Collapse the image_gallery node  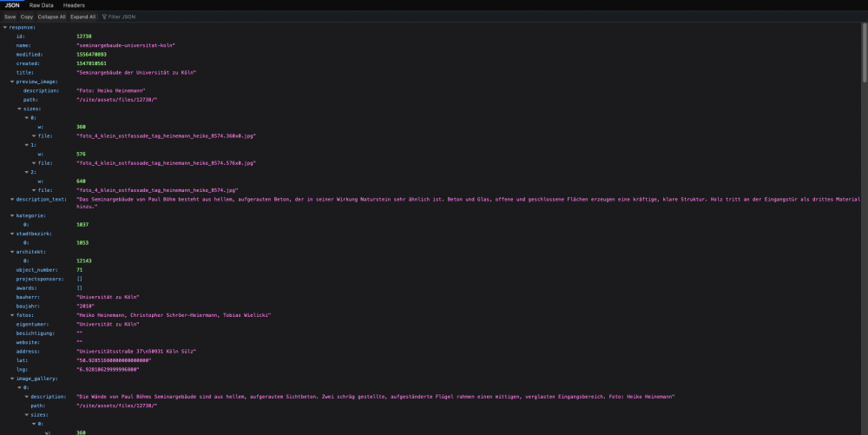tap(12, 379)
